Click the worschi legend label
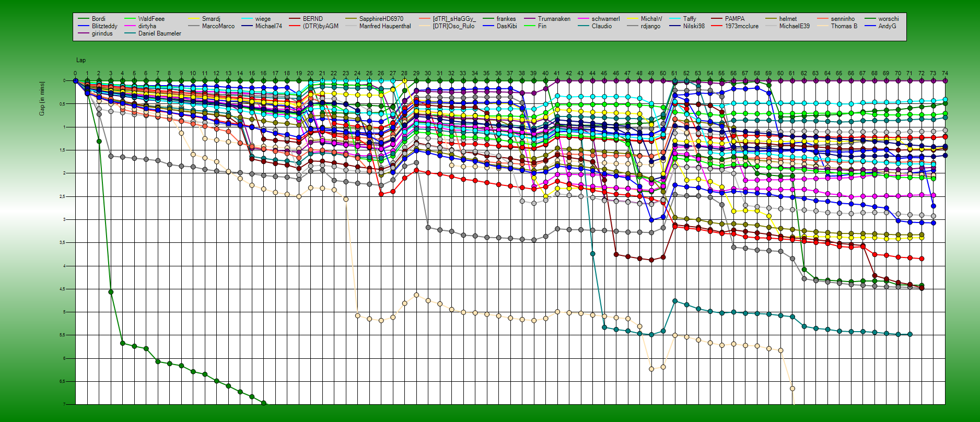 888,19
